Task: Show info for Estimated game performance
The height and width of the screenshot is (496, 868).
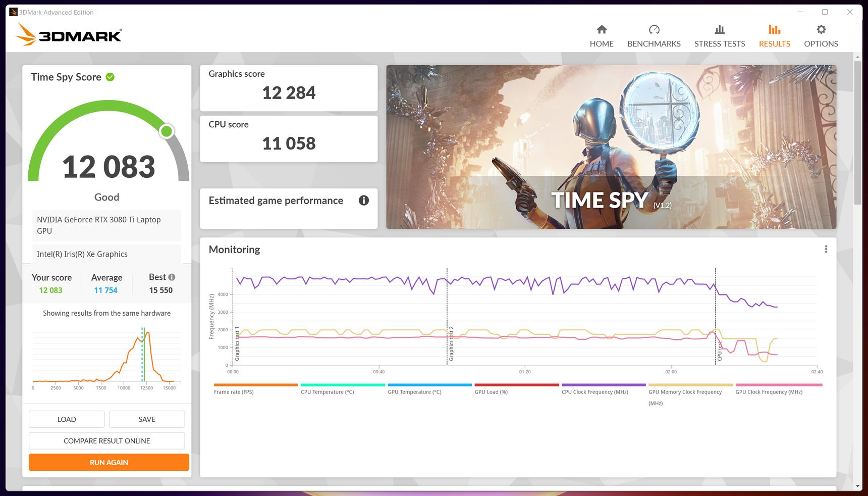Action: pyautogui.click(x=363, y=201)
